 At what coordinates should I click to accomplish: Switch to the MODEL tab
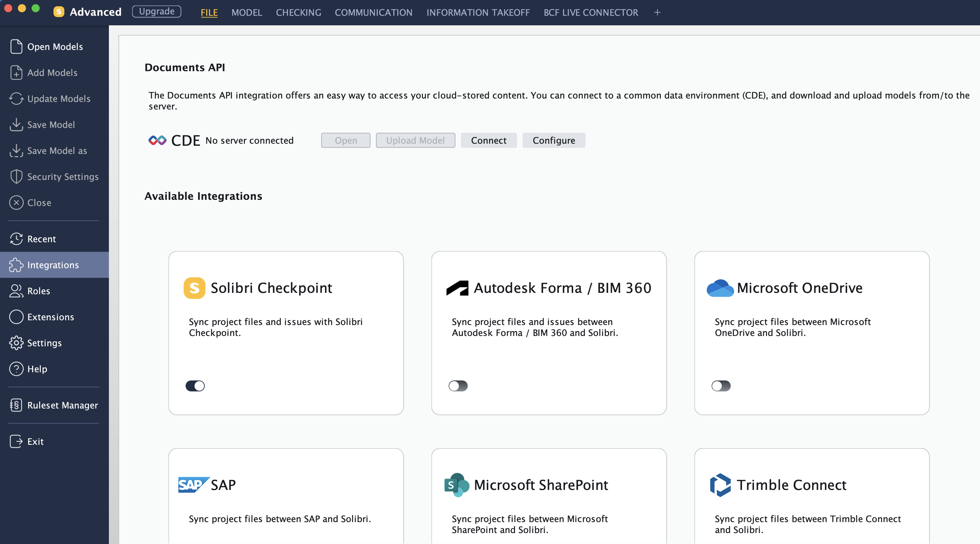tap(247, 13)
